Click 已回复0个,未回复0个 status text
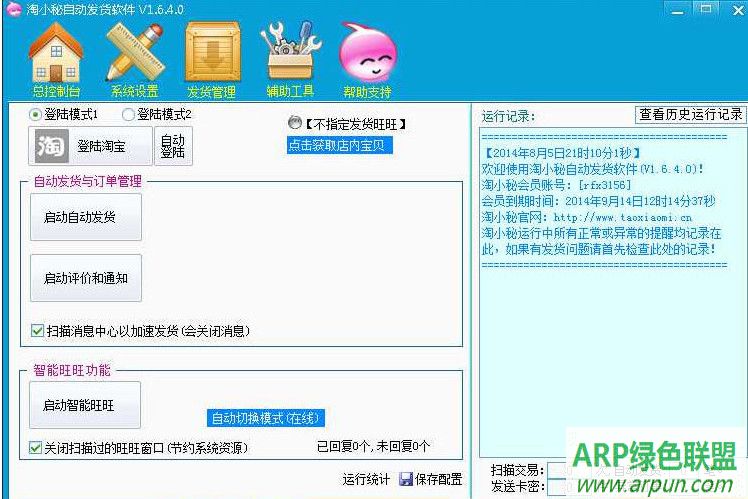The width and height of the screenshot is (748, 499). point(374,447)
